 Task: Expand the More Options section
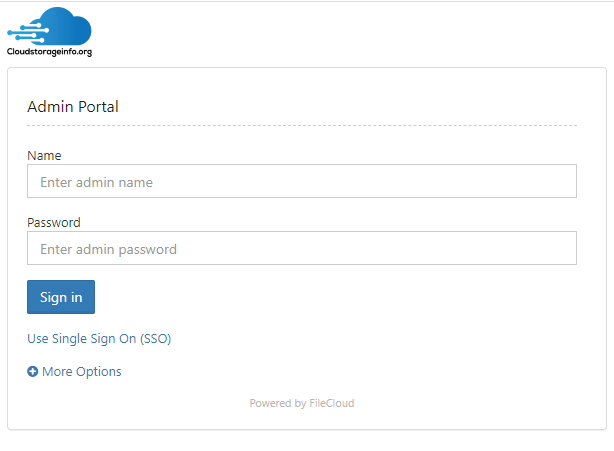point(74,371)
